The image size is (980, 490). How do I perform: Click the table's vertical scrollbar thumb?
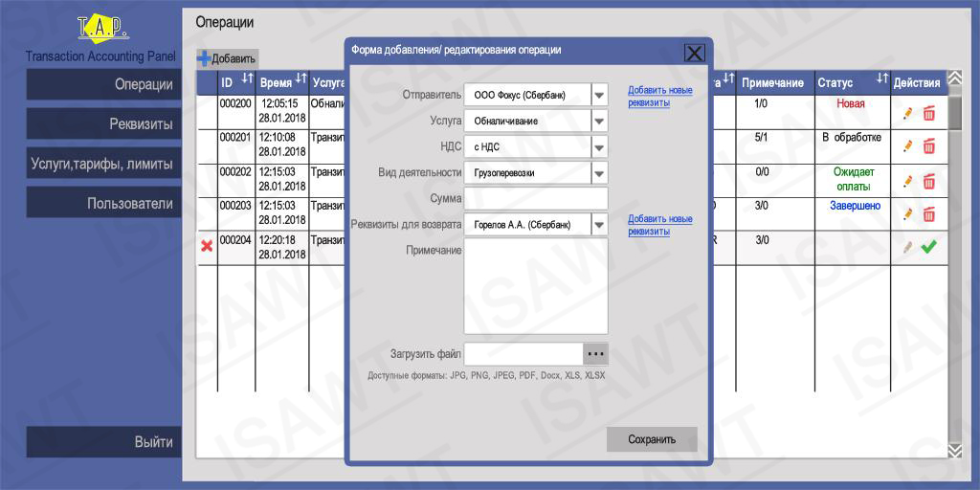coord(955,113)
